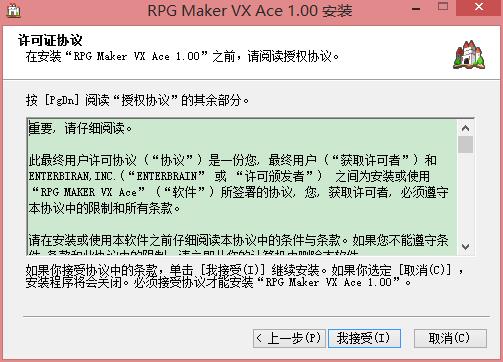Go back with the 上一步(P) button
This screenshot has height=362, width=503.
[289, 338]
